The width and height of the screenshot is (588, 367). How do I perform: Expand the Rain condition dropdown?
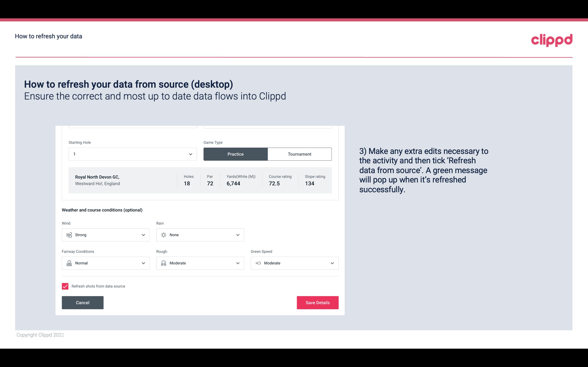[238, 235]
